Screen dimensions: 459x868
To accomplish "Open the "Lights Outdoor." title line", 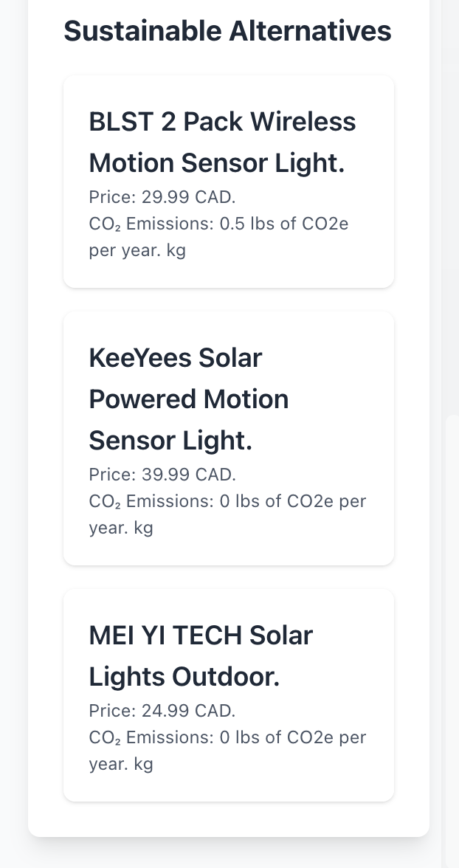I will [x=184, y=677].
